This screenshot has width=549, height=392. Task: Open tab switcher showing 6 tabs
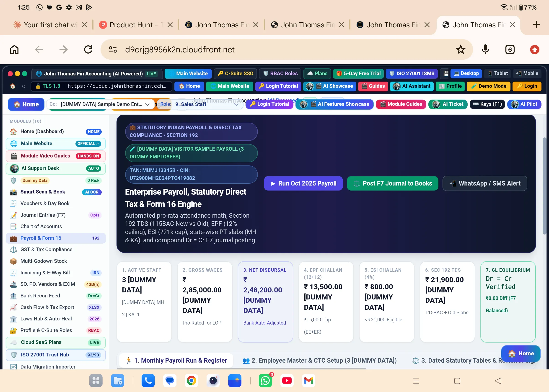pos(510,50)
